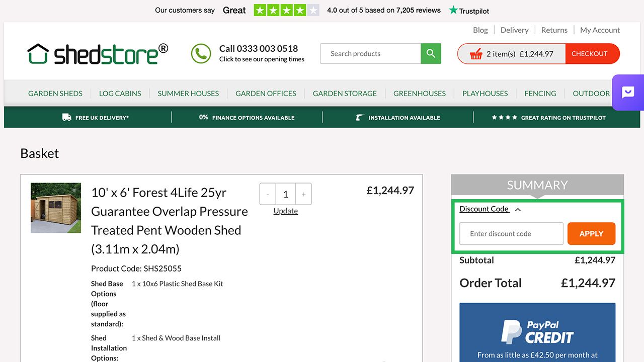The height and width of the screenshot is (362, 644).
Task: Open My Account link
Action: (600, 30)
